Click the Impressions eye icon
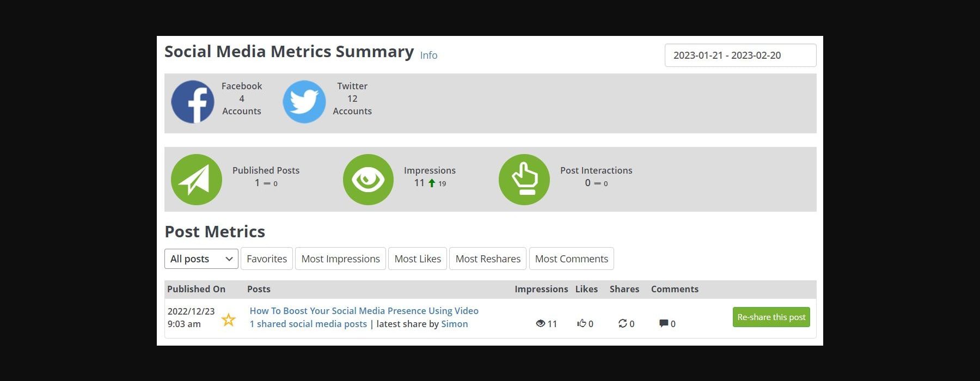This screenshot has height=381, width=980. (x=368, y=179)
